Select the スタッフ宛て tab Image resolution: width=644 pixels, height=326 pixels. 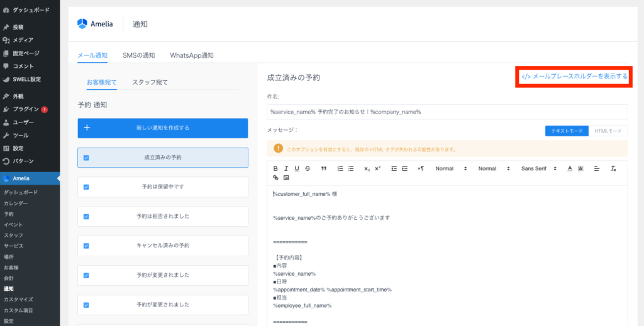[x=150, y=82]
